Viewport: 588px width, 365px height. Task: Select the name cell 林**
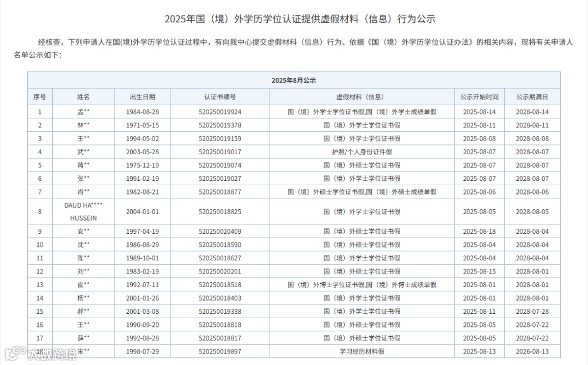[83, 125]
